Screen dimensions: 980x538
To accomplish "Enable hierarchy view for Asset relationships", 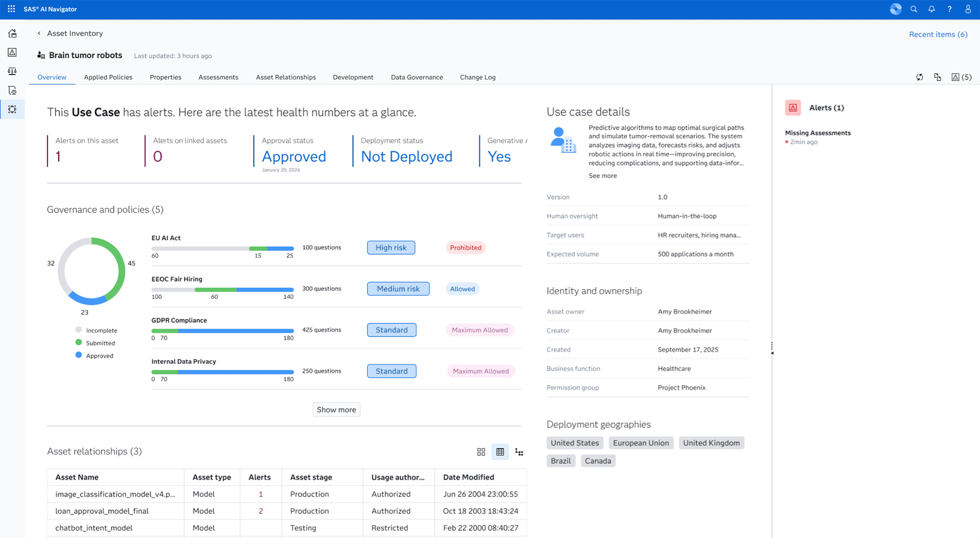I will click(x=519, y=452).
